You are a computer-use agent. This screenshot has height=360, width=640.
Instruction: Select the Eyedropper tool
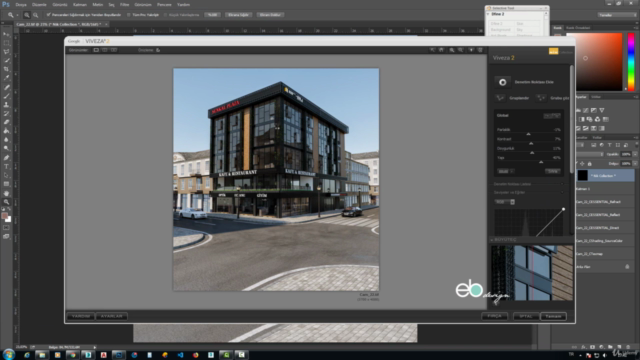6,78
